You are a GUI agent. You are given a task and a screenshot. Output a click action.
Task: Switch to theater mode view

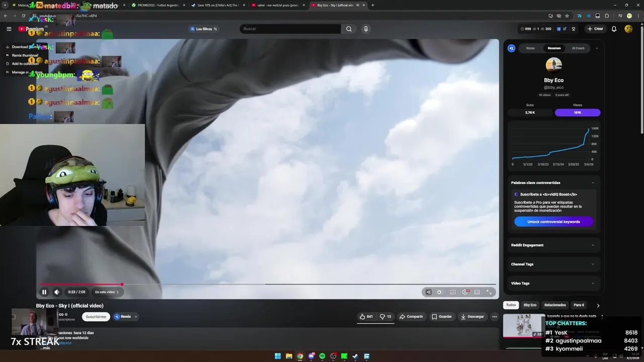click(x=477, y=292)
